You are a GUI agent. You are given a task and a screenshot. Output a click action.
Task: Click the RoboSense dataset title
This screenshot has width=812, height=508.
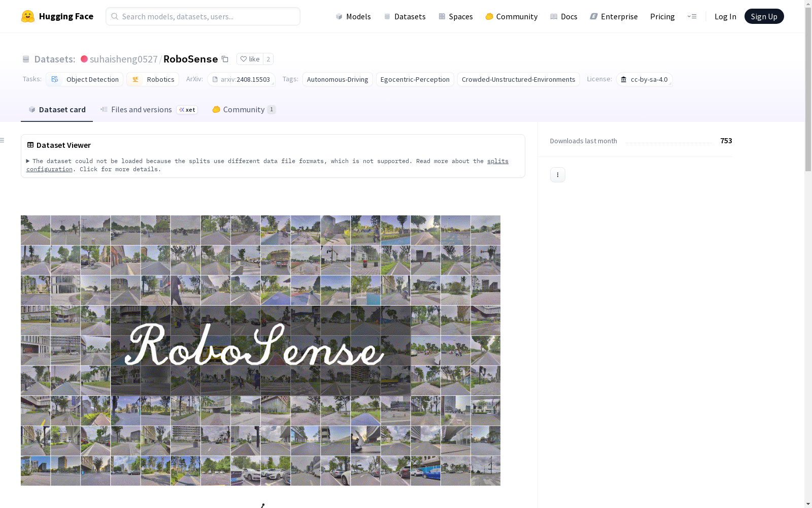tap(190, 59)
